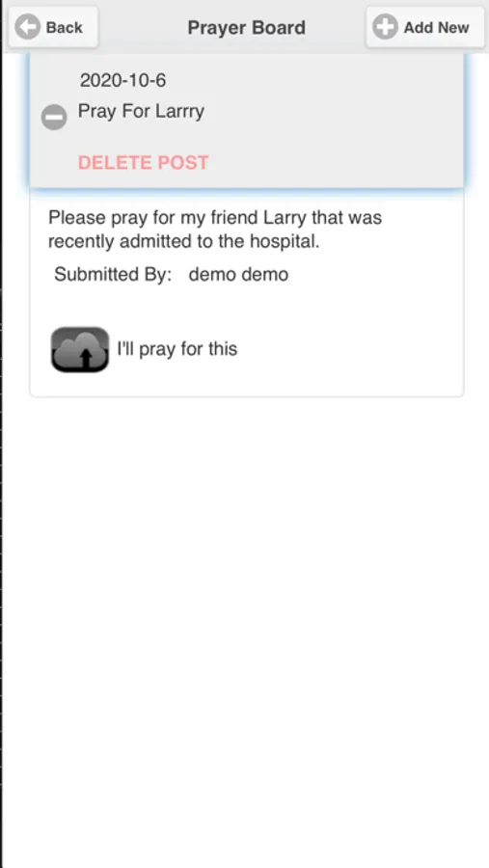Tap the left arrow icon in Back

pyautogui.click(x=27, y=27)
